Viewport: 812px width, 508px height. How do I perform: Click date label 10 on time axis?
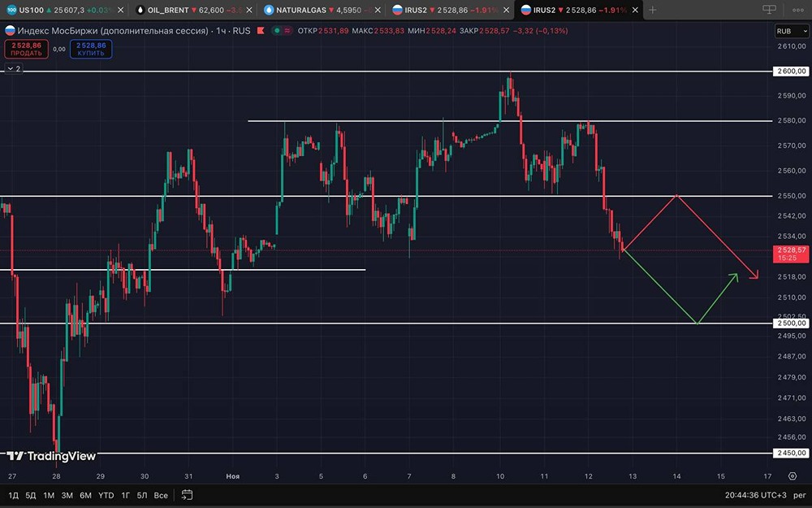pos(500,475)
